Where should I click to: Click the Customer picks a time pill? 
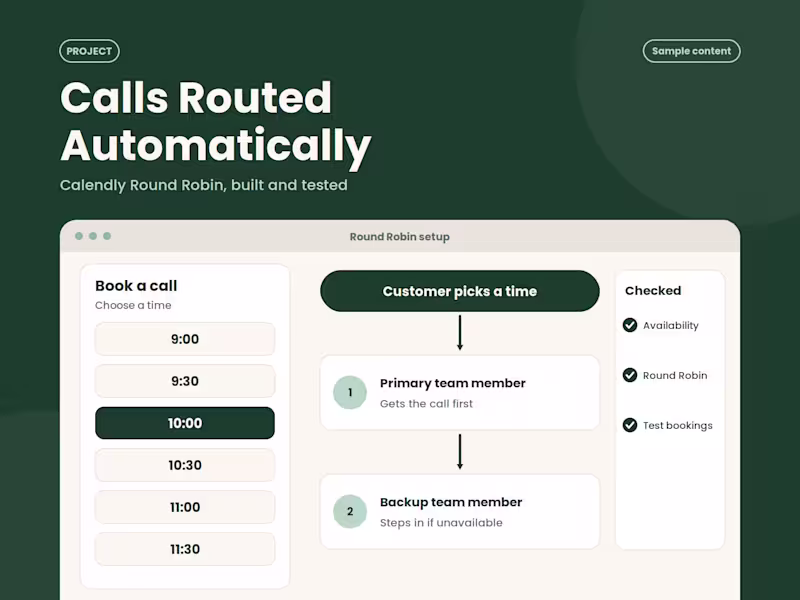coord(460,291)
